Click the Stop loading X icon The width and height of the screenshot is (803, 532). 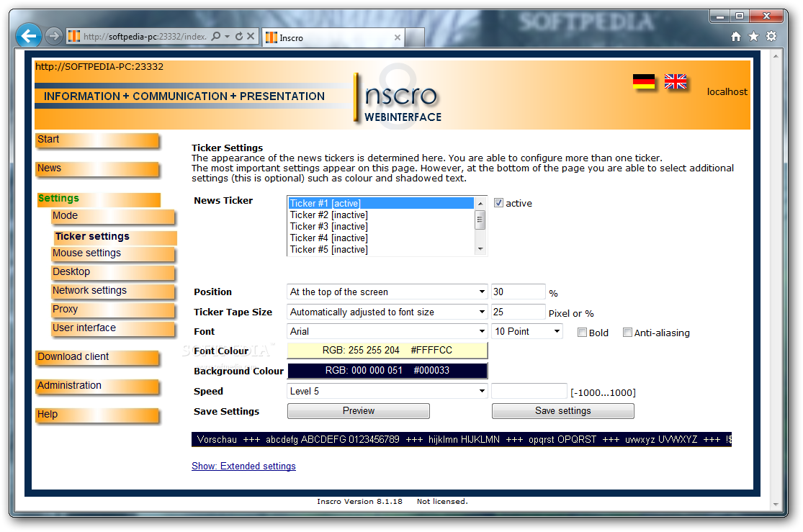click(251, 36)
